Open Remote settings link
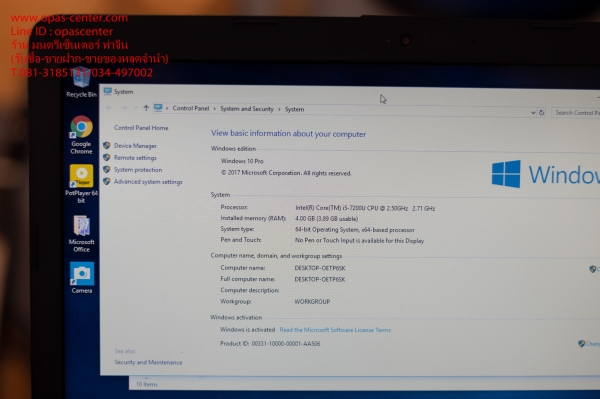 point(135,158)
